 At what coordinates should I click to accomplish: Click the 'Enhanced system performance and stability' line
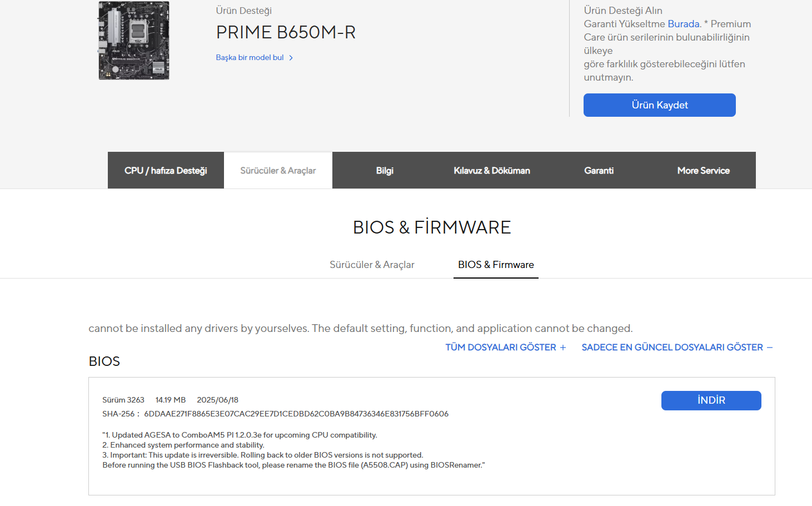(183, 445)
